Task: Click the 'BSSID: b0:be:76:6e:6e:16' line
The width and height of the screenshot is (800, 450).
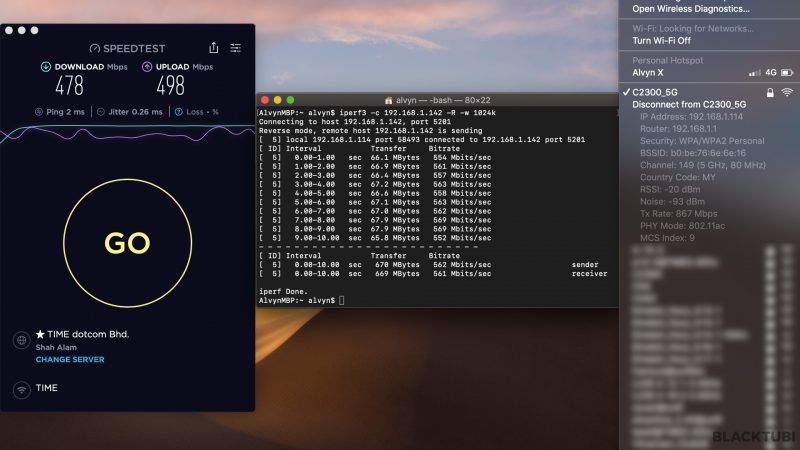Action: (693, 153)
